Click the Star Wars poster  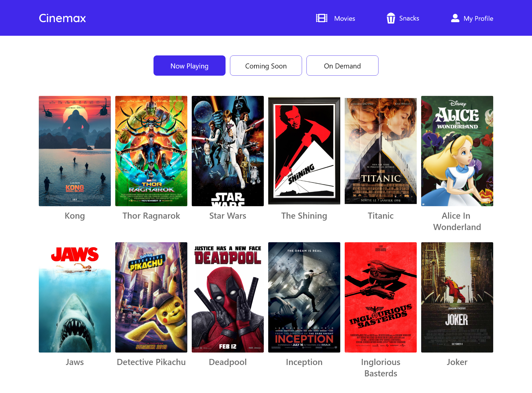(x=228, y=151)
